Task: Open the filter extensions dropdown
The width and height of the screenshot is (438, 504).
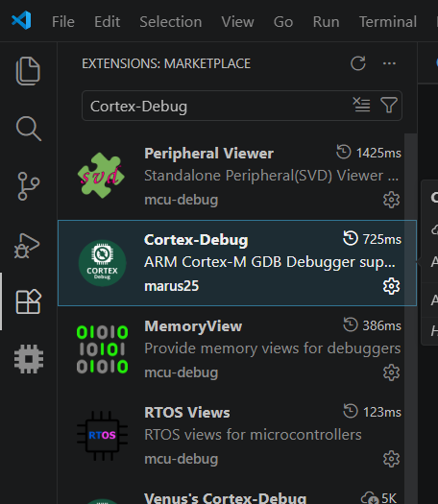Action: pyautogui.click(x=389, y=105)
